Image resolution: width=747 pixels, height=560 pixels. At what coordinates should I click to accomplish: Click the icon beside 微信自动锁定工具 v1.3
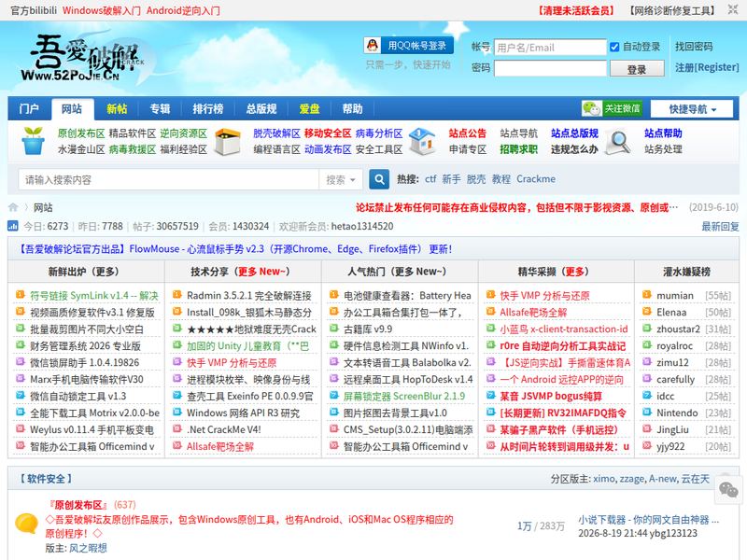21,396
